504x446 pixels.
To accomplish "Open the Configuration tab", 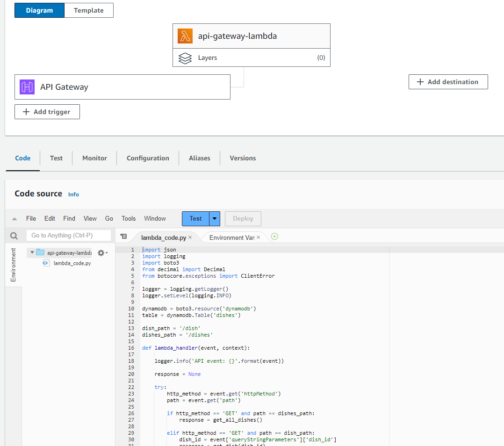I will 148,158.
